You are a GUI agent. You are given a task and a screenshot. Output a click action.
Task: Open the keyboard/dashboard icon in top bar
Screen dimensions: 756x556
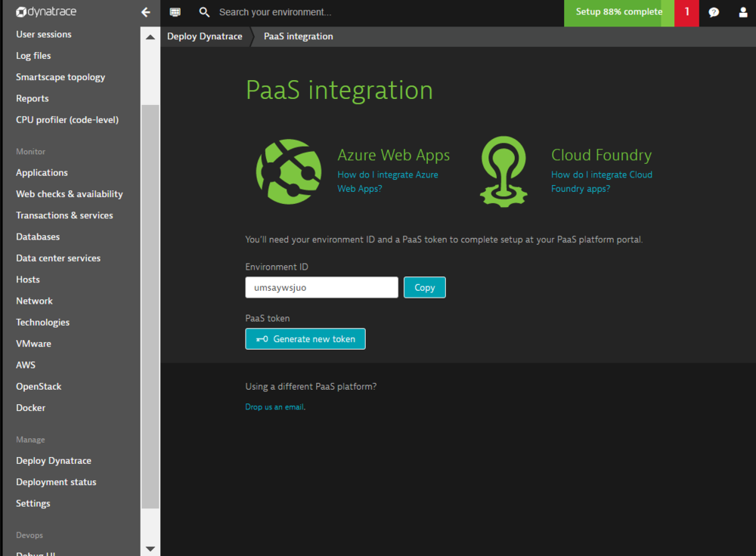[x=175, y=12]
